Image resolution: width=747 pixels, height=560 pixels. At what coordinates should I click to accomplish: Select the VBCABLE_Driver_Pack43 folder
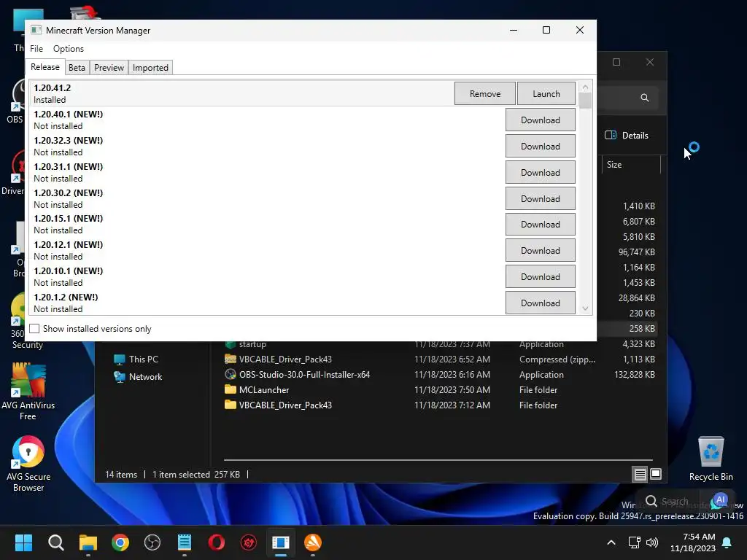pyautogui.click(x=285, y=405)
